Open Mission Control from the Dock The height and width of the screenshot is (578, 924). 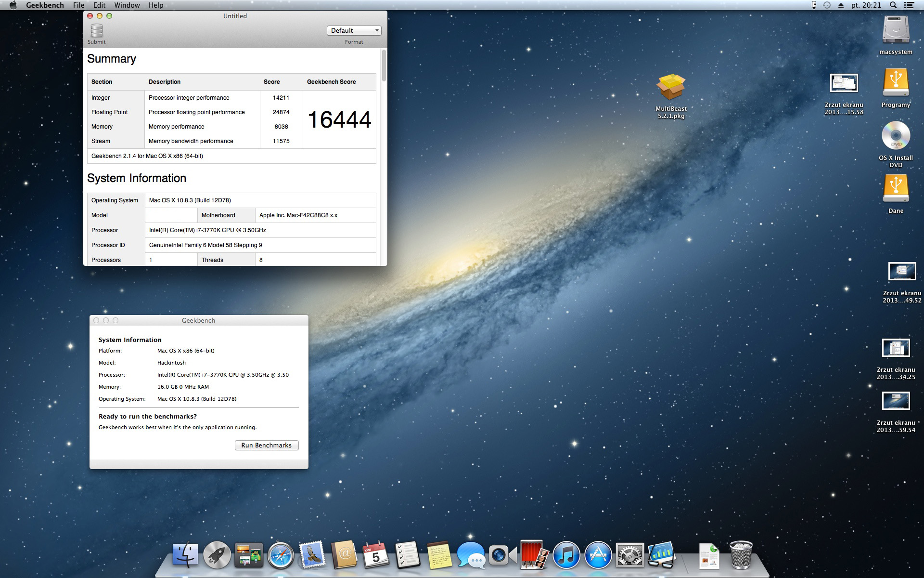[249, 555]
